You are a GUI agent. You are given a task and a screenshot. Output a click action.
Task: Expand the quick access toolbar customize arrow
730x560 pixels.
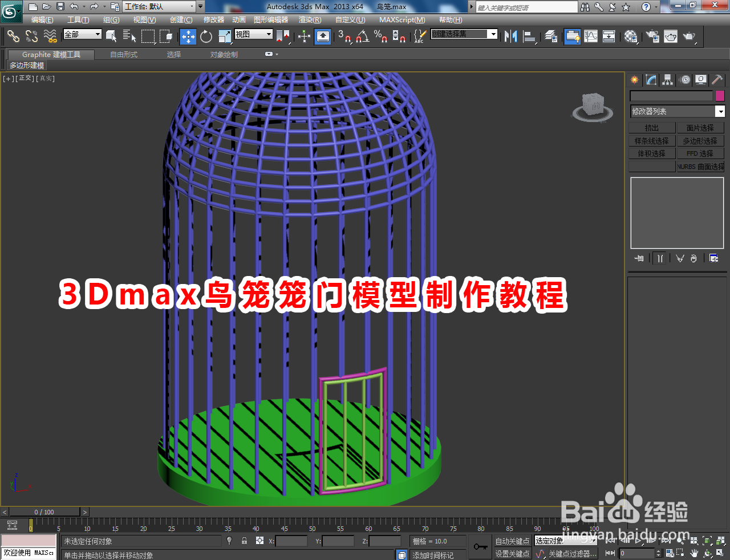[x=200, y=7]
